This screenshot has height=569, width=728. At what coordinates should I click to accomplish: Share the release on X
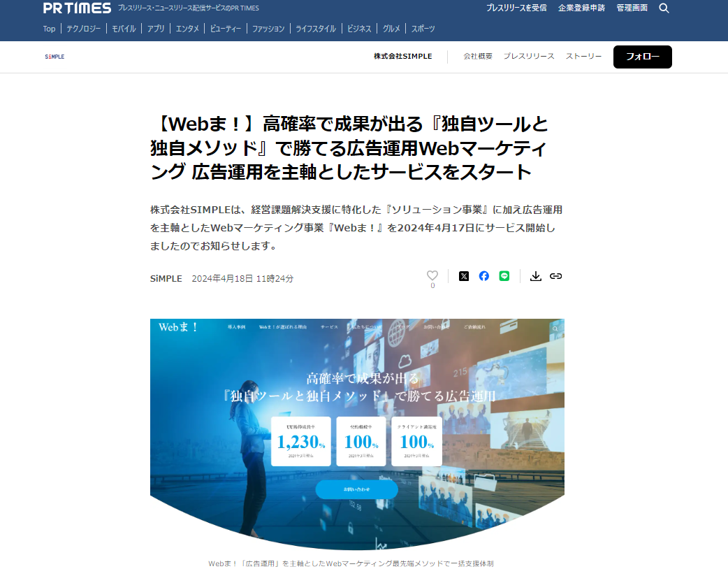(464, 276)
